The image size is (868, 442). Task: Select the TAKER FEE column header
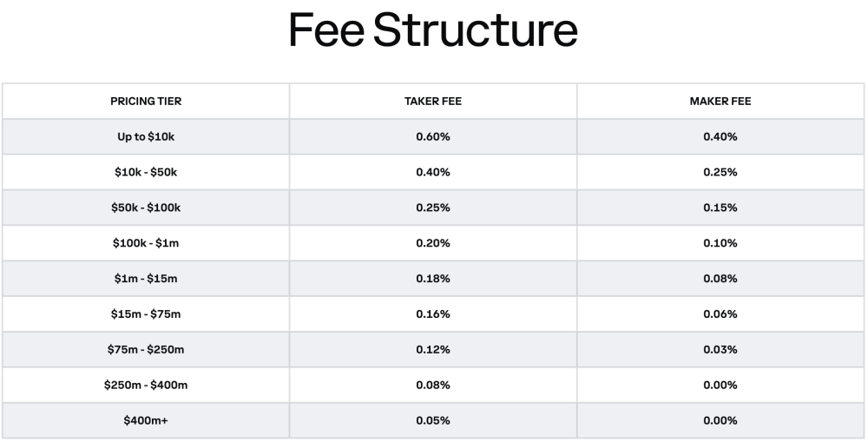pyautogui.click(x=433, y=102)
